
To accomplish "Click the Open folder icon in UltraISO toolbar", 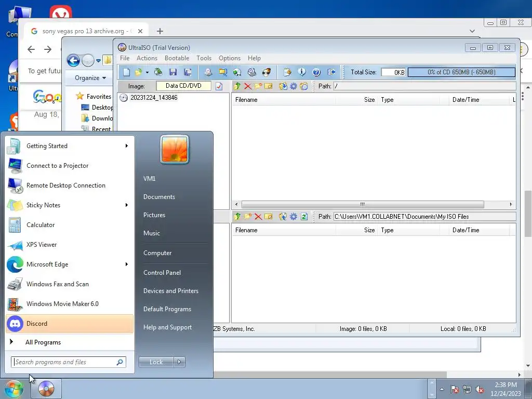I will [x=138, y=72].
